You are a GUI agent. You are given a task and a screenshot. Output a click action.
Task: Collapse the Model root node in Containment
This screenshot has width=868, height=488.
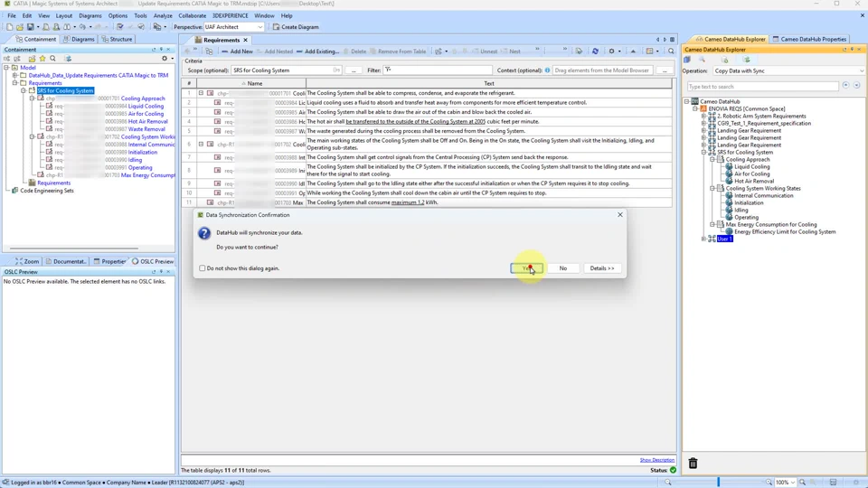coord(6,68)
